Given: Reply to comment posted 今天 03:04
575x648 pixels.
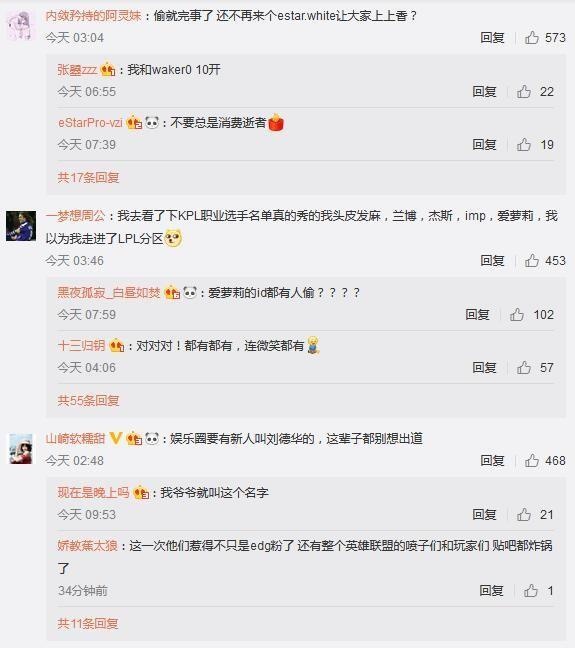Looking at the screenshot, I should (x=492, y=38).
